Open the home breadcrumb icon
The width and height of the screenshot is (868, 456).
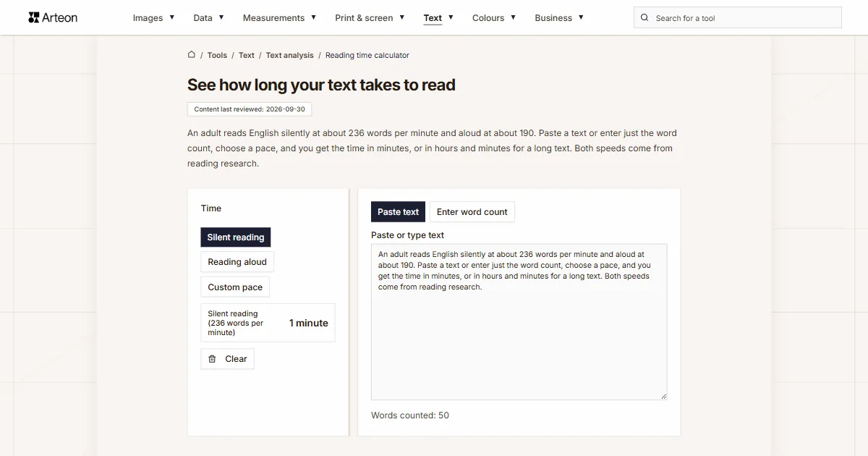192,54
